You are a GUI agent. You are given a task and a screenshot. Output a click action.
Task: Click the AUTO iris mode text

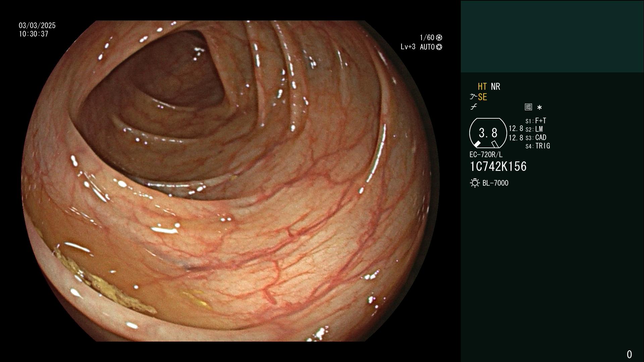[x=427, y=47]
